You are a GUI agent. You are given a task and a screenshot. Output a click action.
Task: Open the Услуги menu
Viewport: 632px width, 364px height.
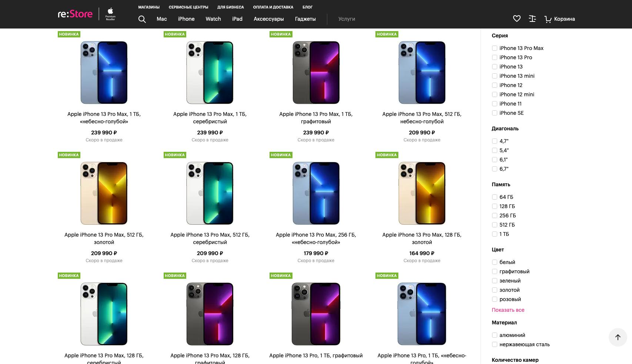[x=347, y=19]
